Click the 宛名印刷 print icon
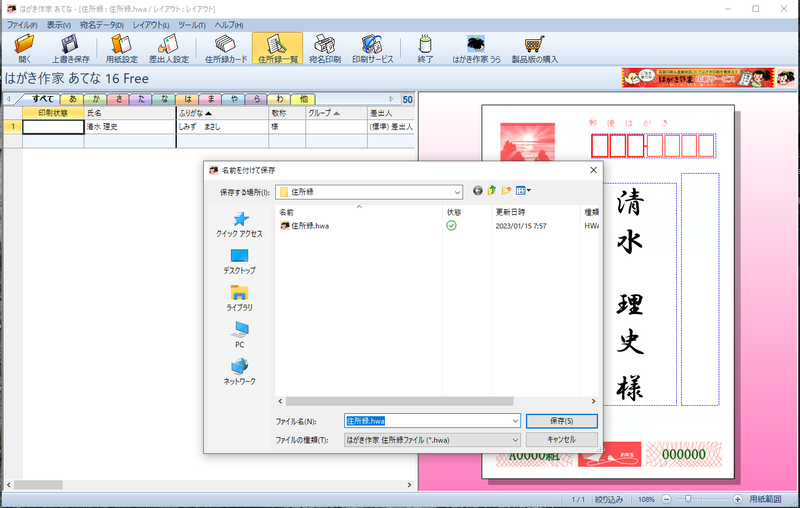 324,48
